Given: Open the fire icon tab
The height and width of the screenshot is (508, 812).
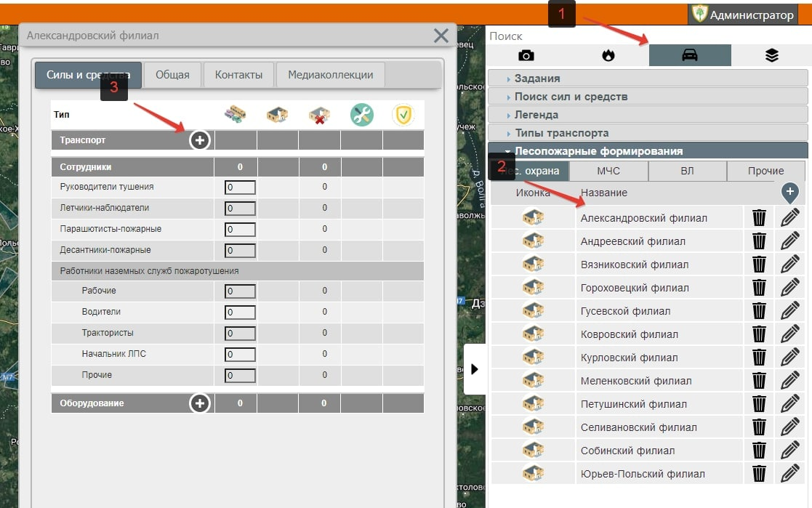Looking at the screenshot, I should pyautogui.click(x=608, y=56).
